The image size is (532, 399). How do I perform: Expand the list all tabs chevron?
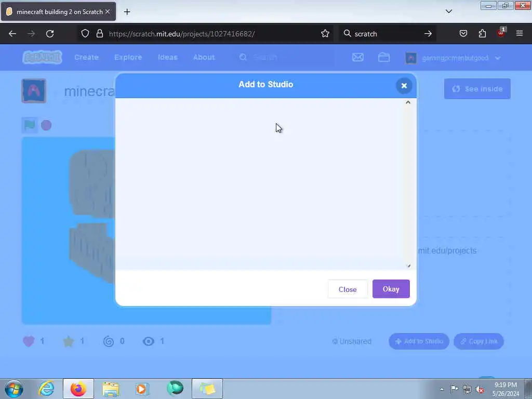point(448,11)
